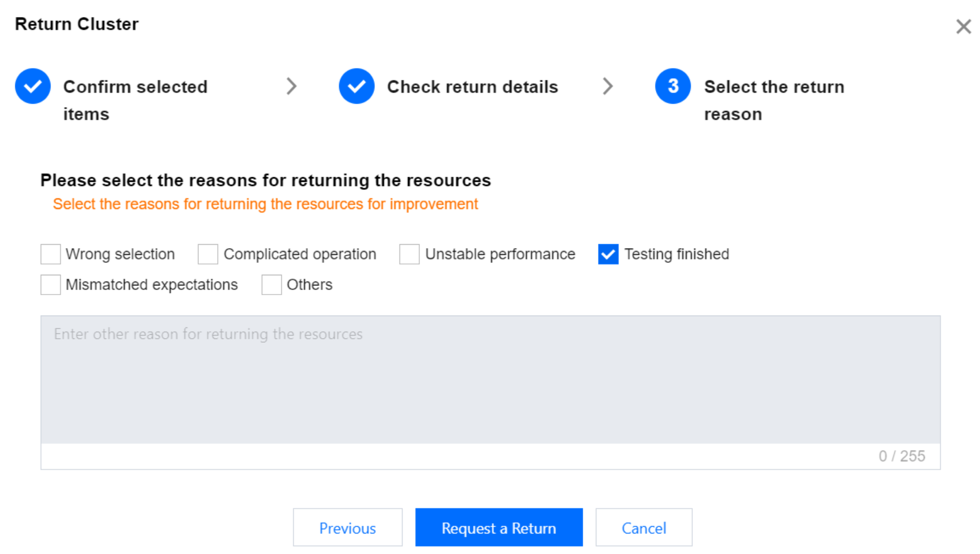
Task: Select the Others reason checkbox
Action: tap(271, 285)
